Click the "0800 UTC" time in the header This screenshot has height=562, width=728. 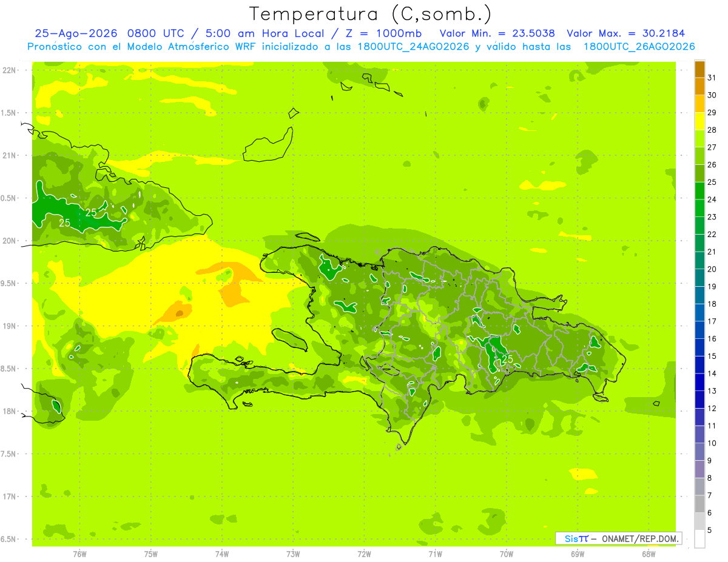(x=158, y=33)
